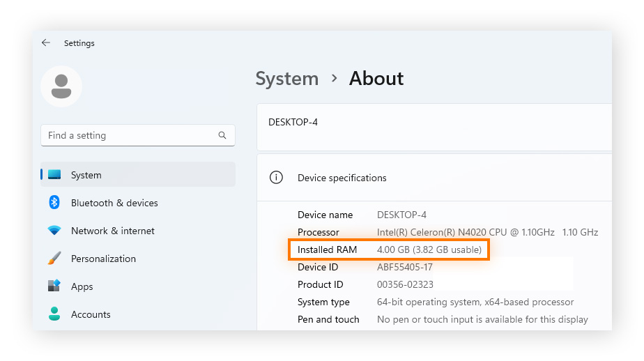Select the Device ID label
Viewport: 644px width, 361px height.
point(318,267)
